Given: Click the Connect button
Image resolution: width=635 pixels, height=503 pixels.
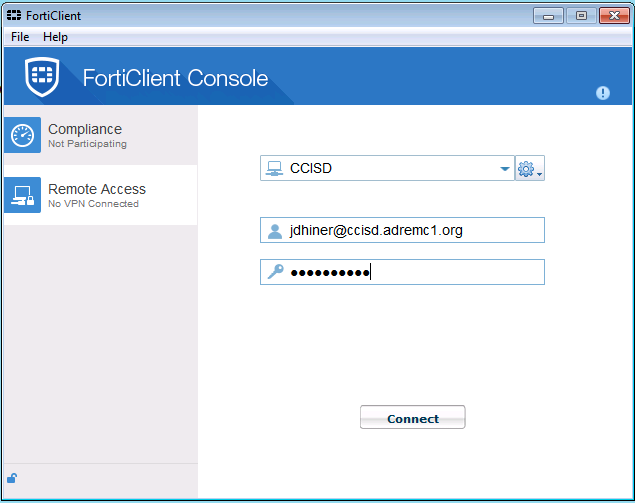Looking at the screenshot, I should pyautogui.click(x=412, y=417).
